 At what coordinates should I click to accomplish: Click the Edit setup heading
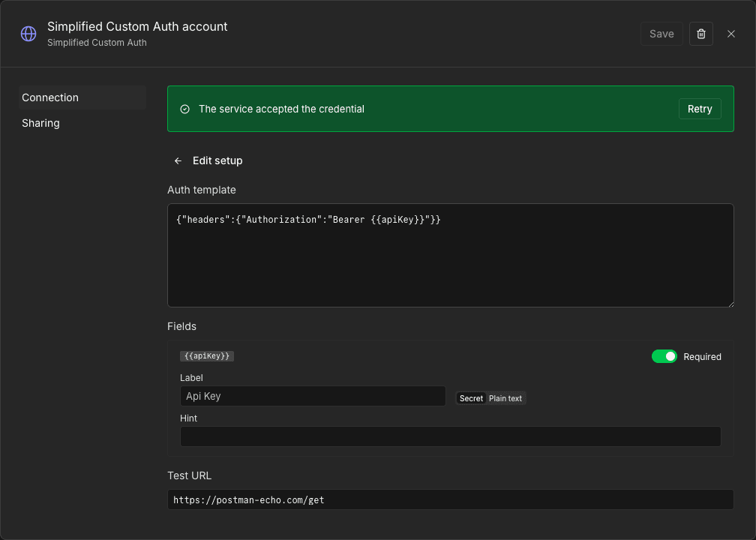[217, 161]
